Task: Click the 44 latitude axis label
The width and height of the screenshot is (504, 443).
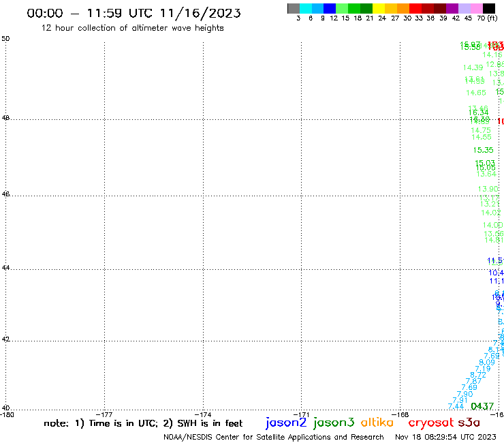Action: click(x=5, y=268)
